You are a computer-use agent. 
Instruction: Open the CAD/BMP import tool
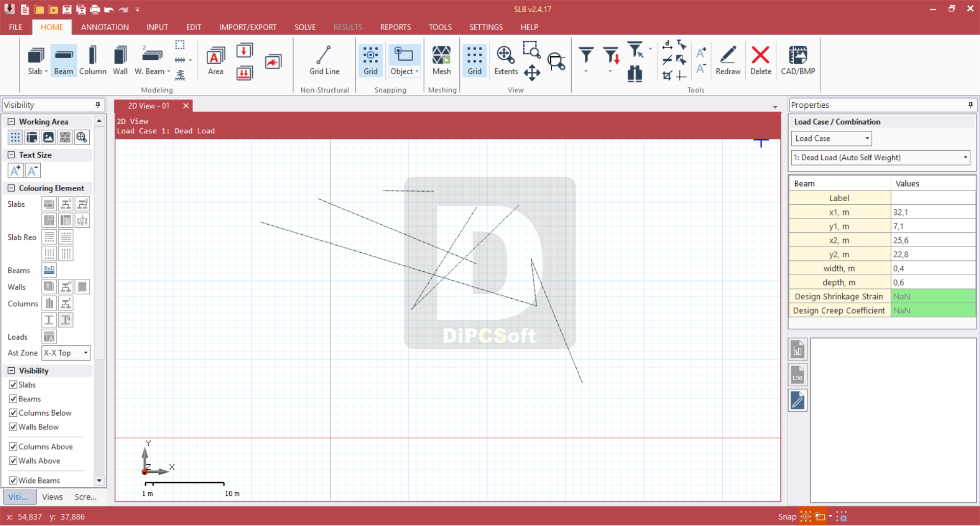click(x=798, y=60)
